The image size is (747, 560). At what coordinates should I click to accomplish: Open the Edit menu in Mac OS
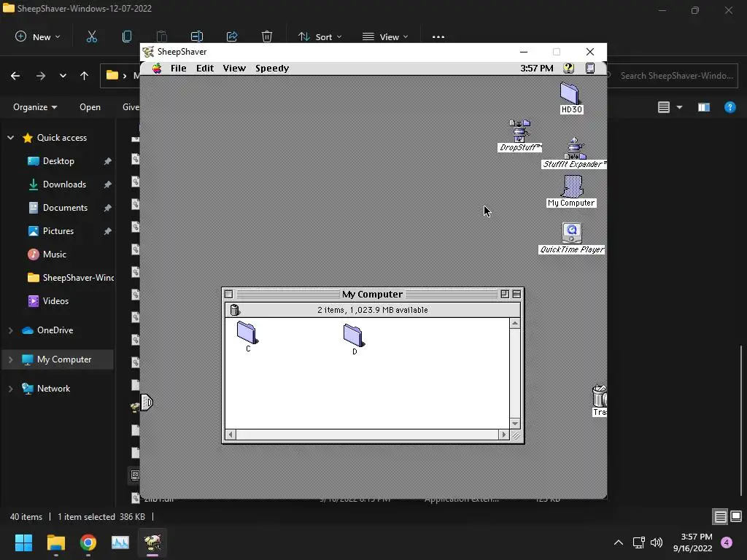205,68
